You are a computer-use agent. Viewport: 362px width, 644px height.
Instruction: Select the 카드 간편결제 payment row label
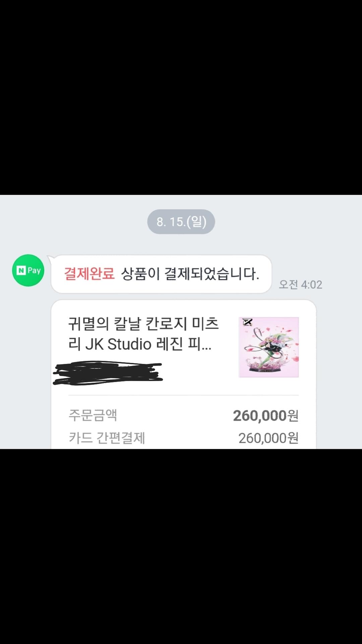point(107,438)
